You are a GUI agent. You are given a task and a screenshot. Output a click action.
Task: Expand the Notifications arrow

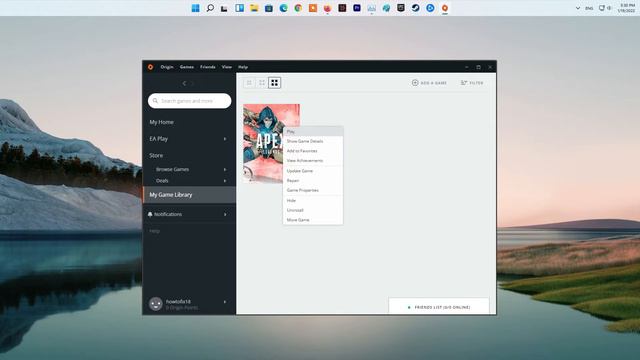coord(225,214)
